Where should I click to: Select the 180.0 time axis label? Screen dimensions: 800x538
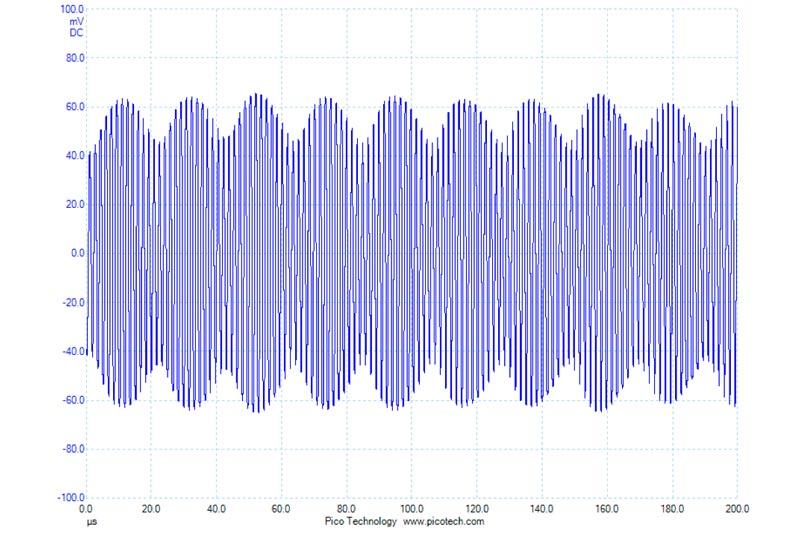(672, 509)
